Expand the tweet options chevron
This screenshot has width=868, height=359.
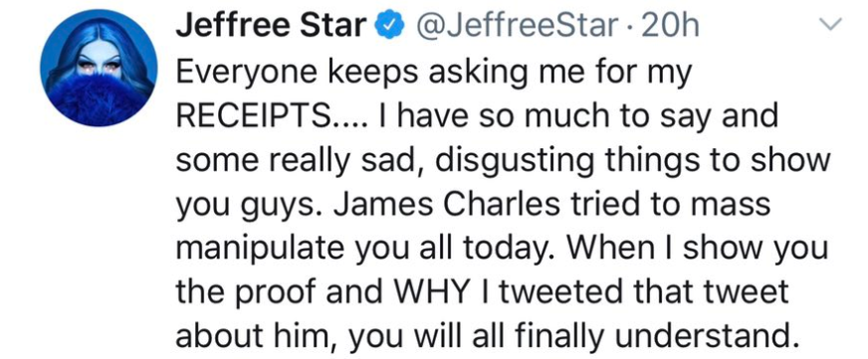point(831,23)
